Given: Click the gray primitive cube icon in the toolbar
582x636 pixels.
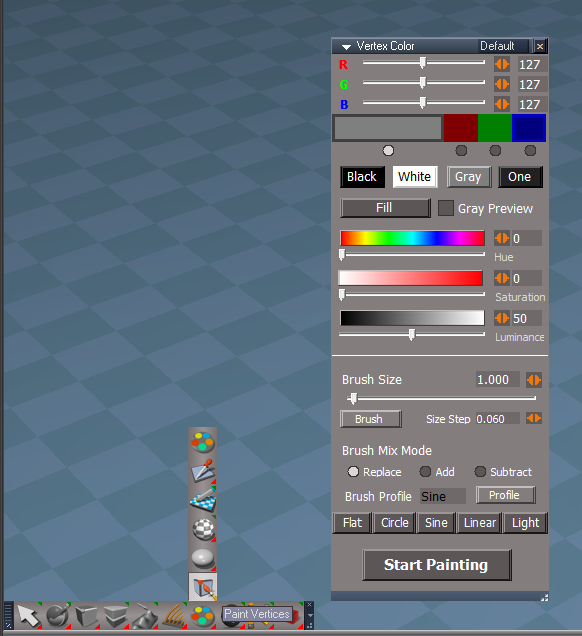Looking at the screenshot, I should (x=86, y=616).
